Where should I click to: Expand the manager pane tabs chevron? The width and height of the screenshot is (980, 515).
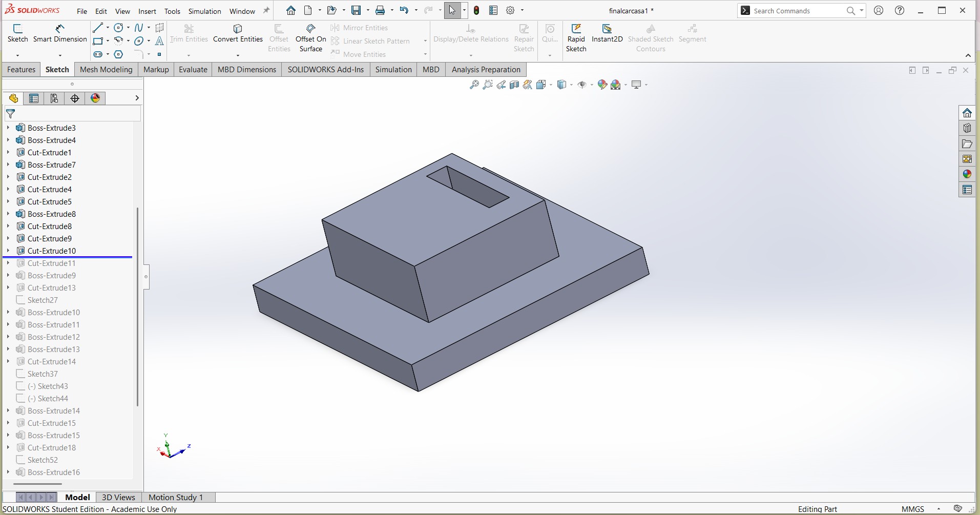click(x=137, y=98)
